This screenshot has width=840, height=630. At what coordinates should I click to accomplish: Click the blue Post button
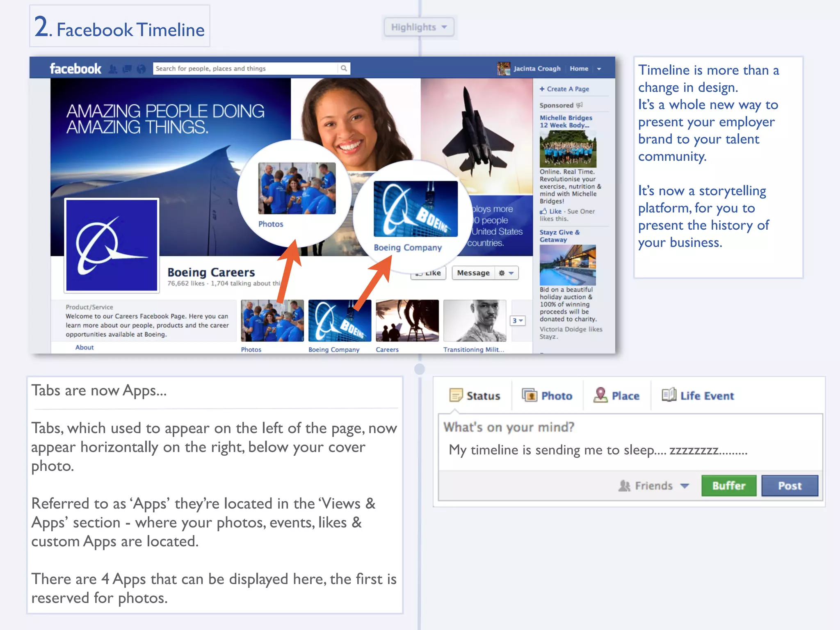(790, 486)
